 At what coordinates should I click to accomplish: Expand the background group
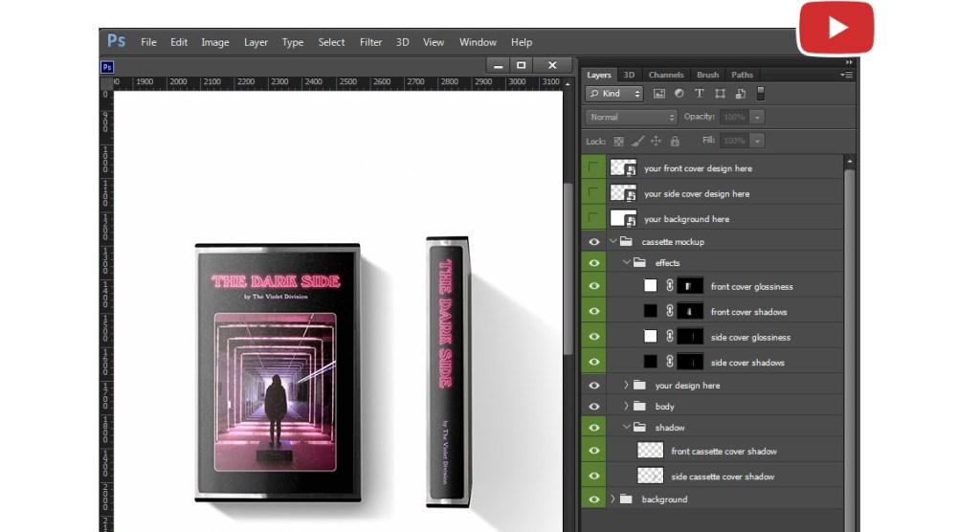point(613,499)
